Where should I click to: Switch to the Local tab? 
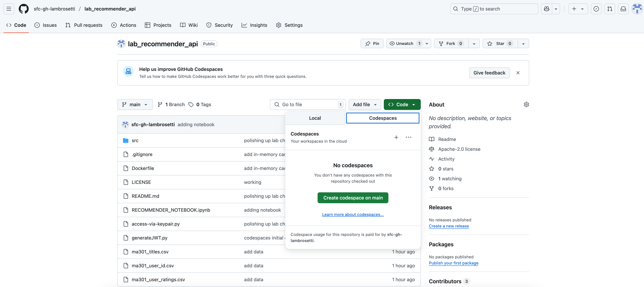coord(315,118)
